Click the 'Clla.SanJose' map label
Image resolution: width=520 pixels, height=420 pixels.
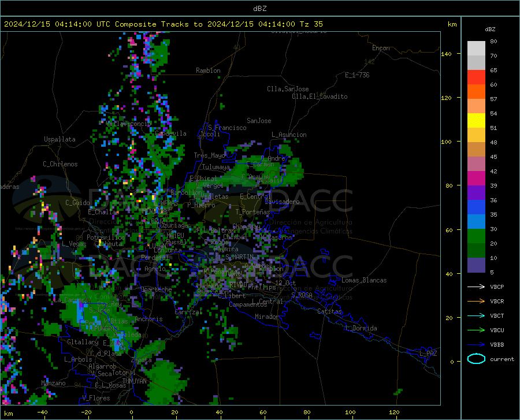288,89
